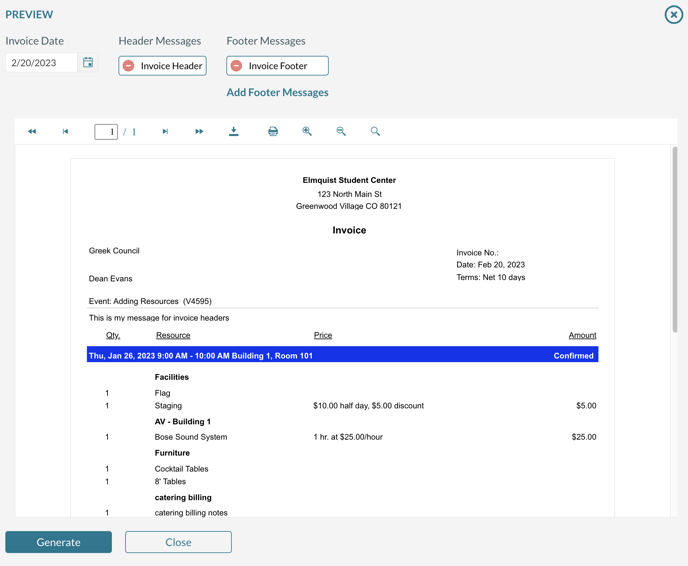Screen dimensions: 688x566
Task: Click the 'Price' column header
Action: coord(323,335)
